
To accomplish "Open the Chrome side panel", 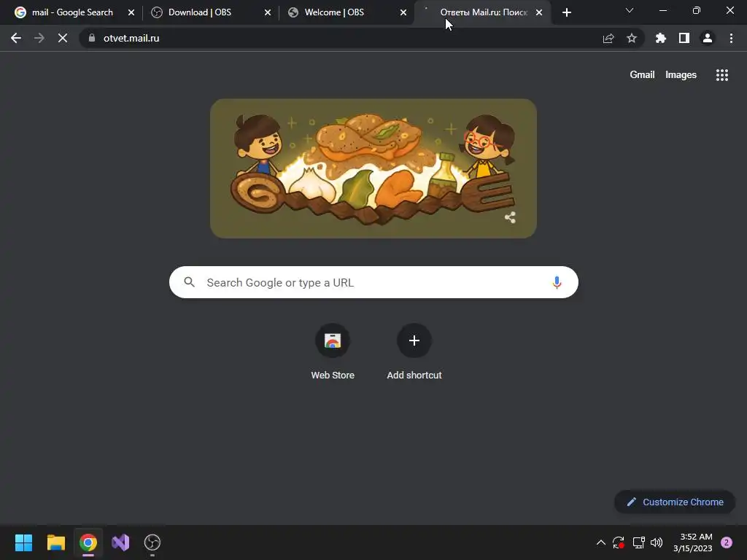I will [x=684, y=38].
